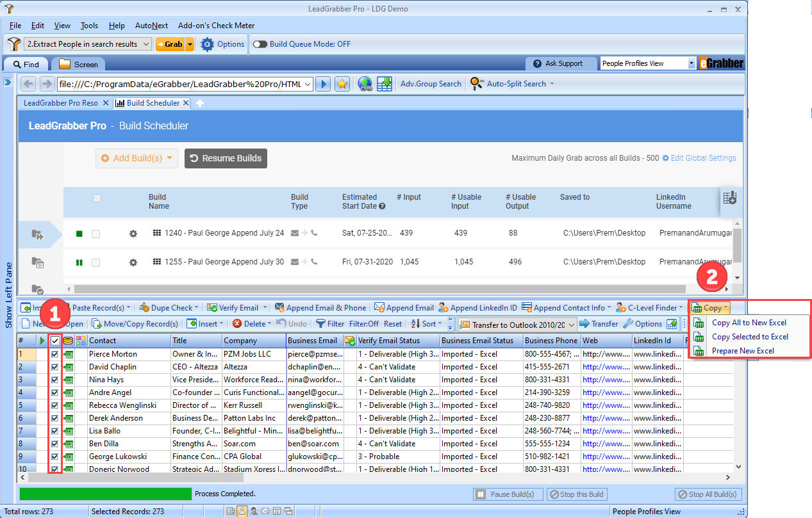Open the File menu

[15, 26]
